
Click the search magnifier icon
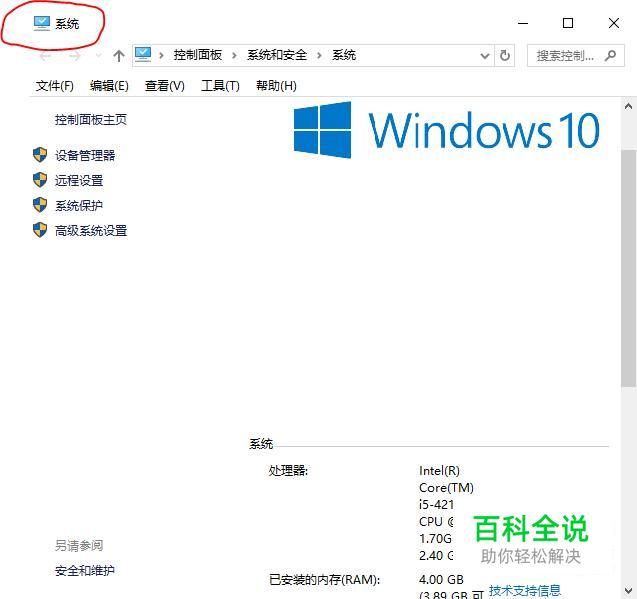[610, 55]
